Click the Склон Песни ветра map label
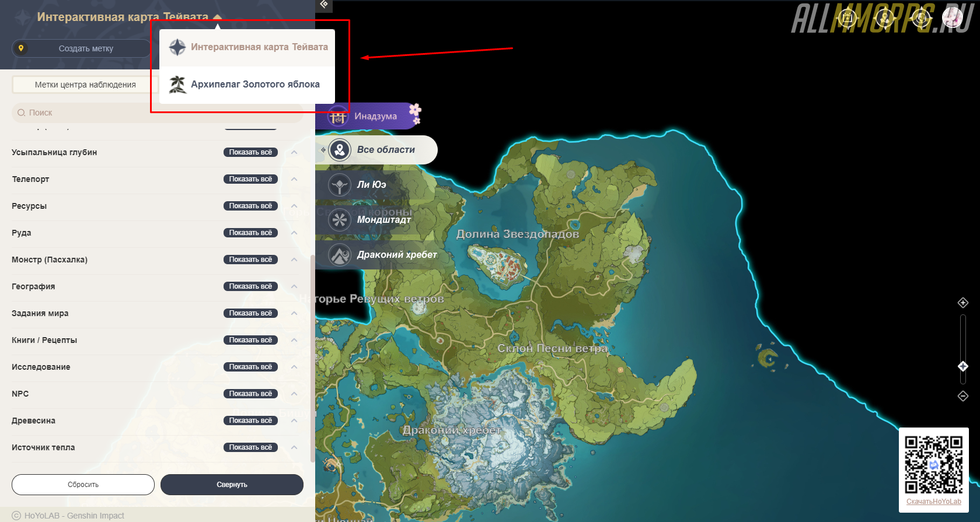Viewport: 980px width, 522px height. pos(553,348)
